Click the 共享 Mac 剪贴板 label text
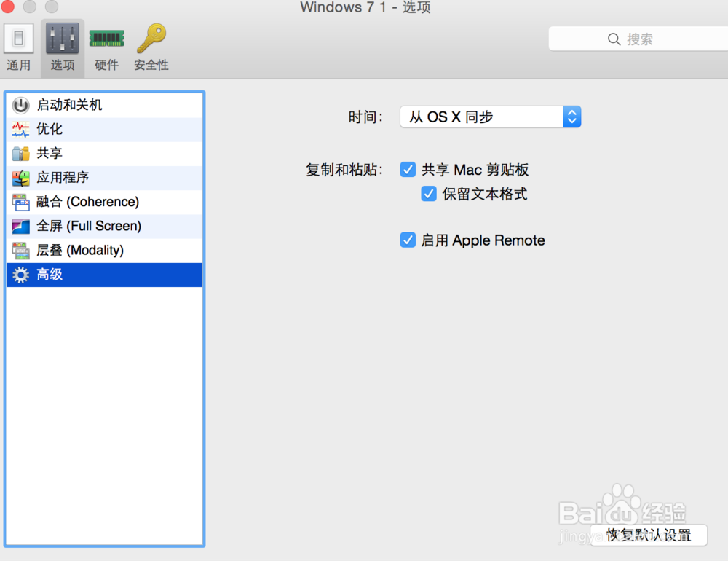This screenshot has height=561, width=728. click(475, 170)
